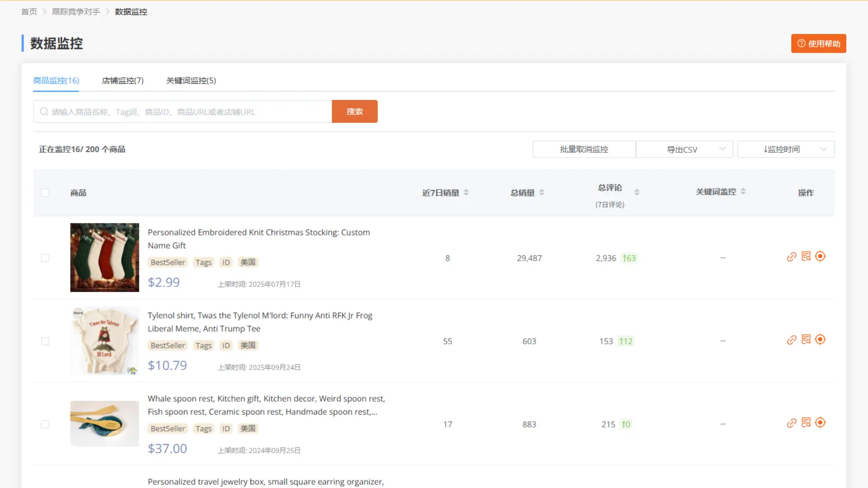Open the data report icon on Tylenol shirt row
The width and height of the screenshot is (868, 488).
coord(806,339)
